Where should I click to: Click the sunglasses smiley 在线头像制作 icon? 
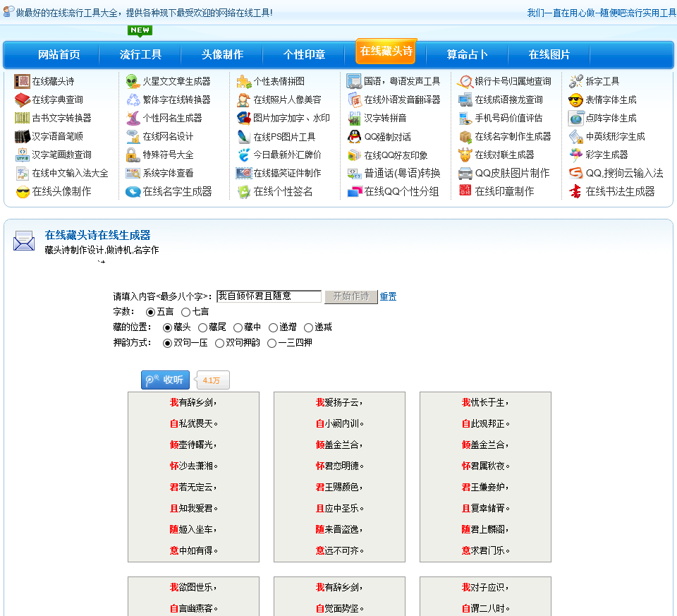click(x=22, y=191)
